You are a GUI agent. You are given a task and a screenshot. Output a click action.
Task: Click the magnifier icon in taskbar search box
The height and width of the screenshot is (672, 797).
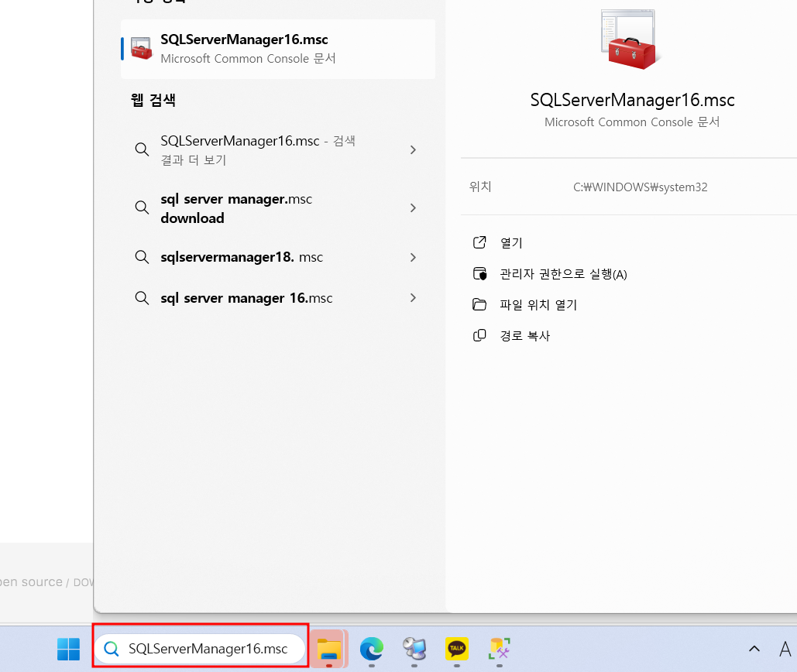tap(112, 649)
